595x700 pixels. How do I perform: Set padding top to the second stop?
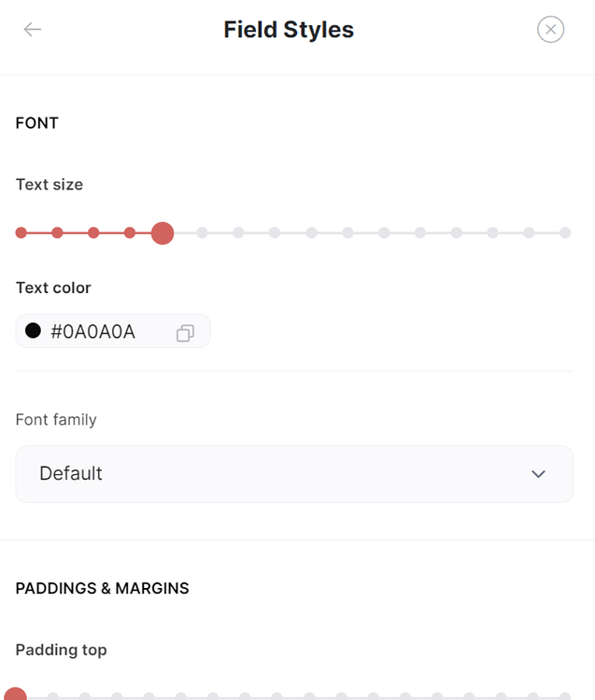point(53,696)
